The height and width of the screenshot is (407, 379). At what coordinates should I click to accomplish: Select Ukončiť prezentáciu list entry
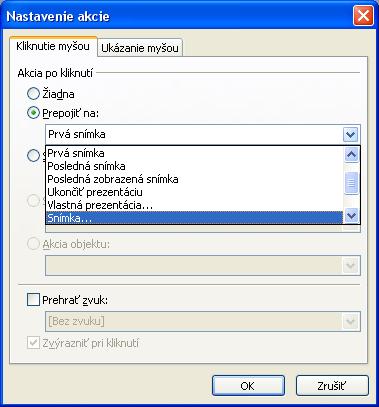(x=194, y=192)
